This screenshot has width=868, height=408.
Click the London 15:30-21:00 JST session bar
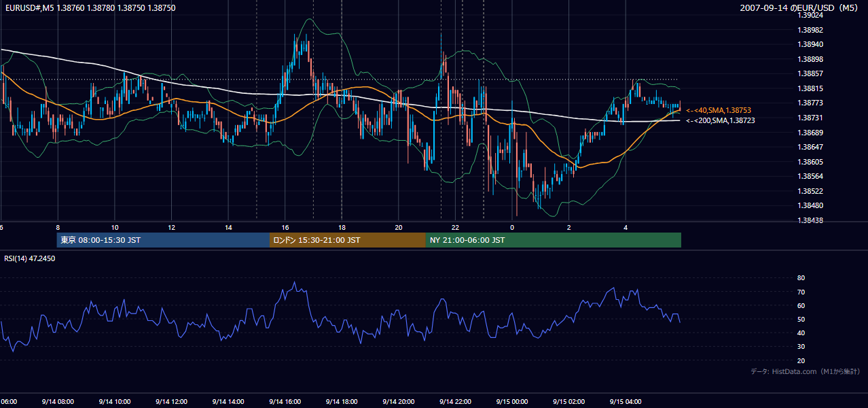348,240
